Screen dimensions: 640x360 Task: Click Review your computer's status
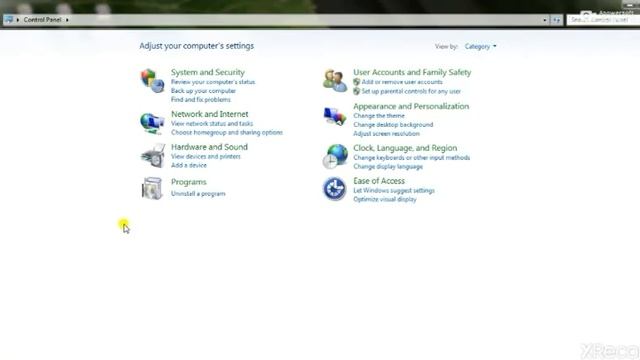pos(213,82)
